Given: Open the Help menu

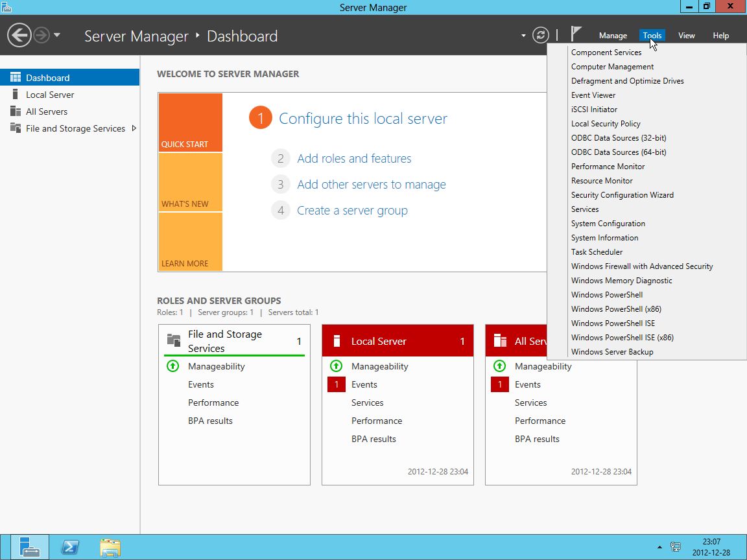Looking at the screenshot, I should (720, 36).
